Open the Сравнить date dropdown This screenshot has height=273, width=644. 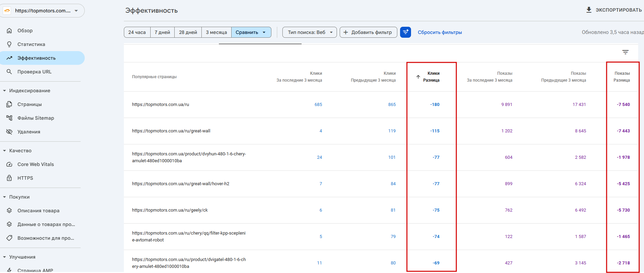pos(251,32)
